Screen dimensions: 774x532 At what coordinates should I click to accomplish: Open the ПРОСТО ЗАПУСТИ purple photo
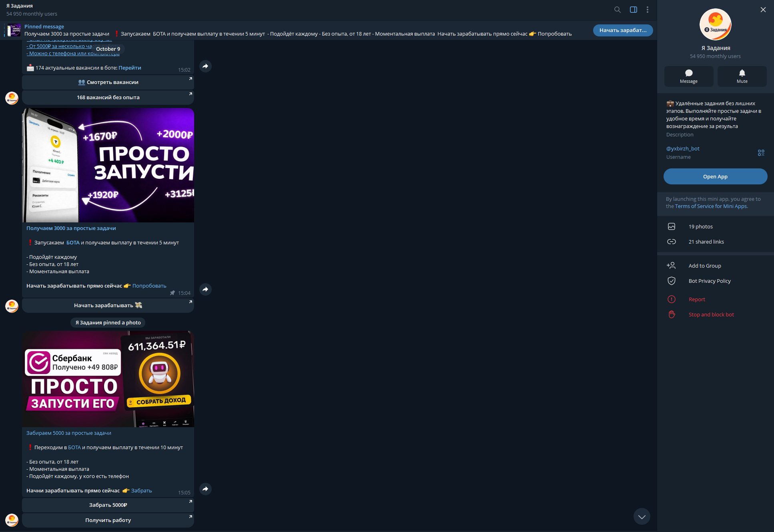(x=108, y=165)
